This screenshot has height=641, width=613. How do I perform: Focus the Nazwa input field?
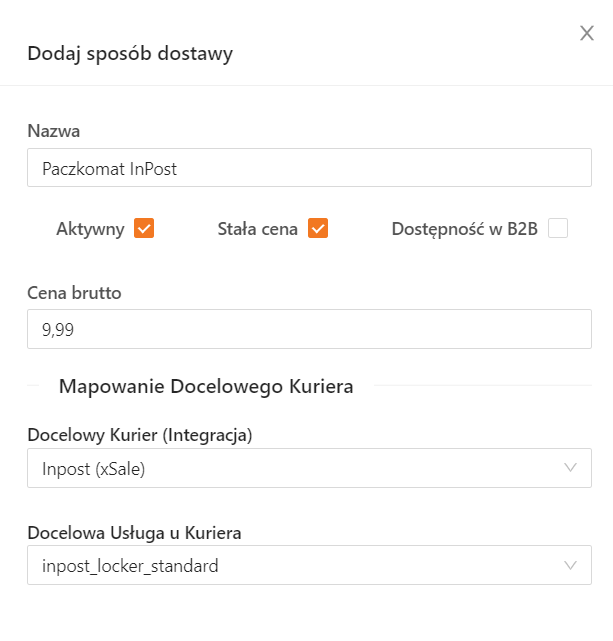[x=309, y=169]
